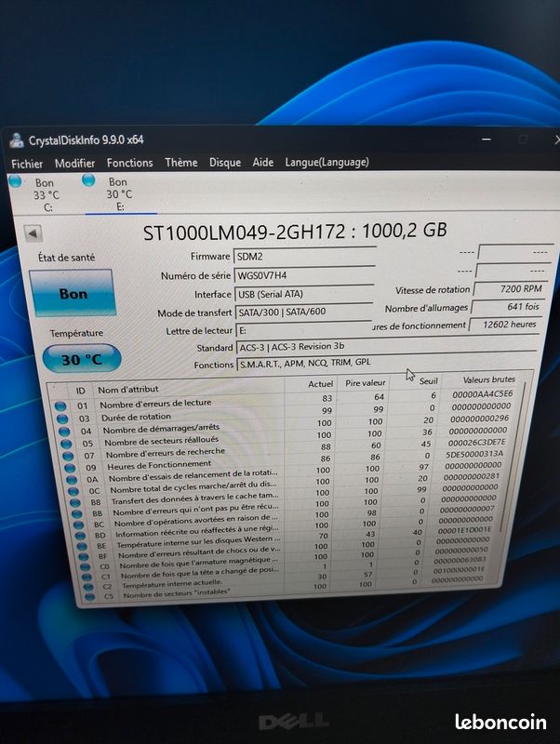The image size is (560, 744).
Task: Click status icon for attribute BD
Action: tap(81, 536)
